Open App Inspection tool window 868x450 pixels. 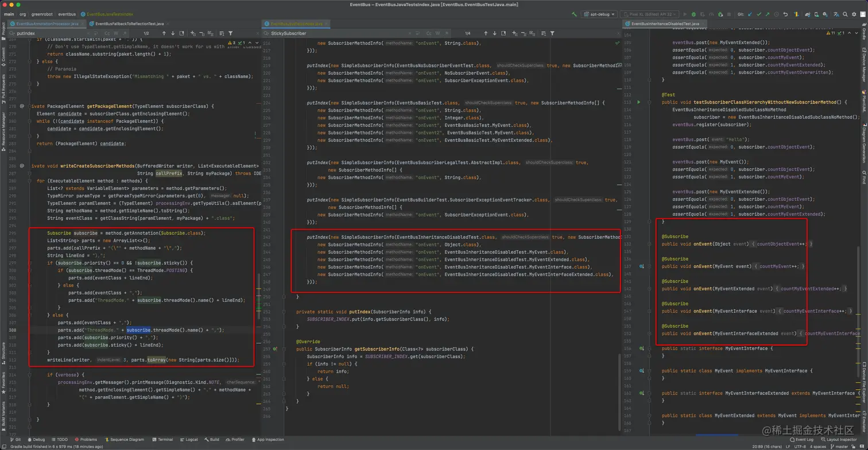268,440
